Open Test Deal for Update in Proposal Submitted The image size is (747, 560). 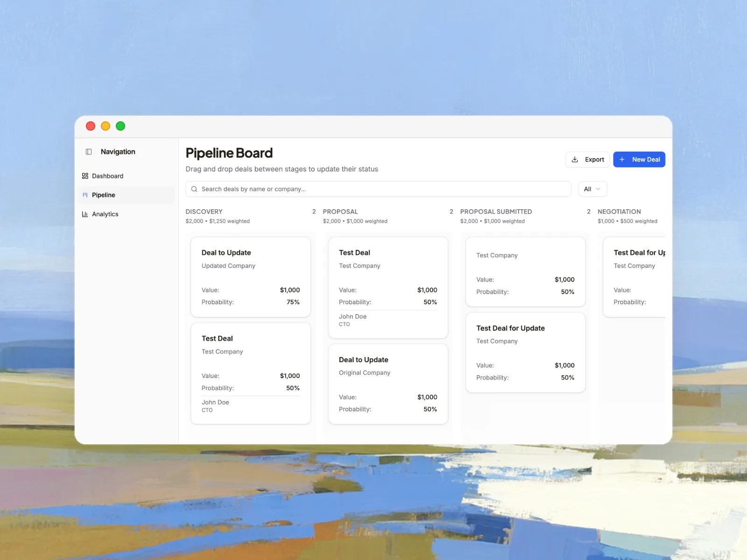525,352
